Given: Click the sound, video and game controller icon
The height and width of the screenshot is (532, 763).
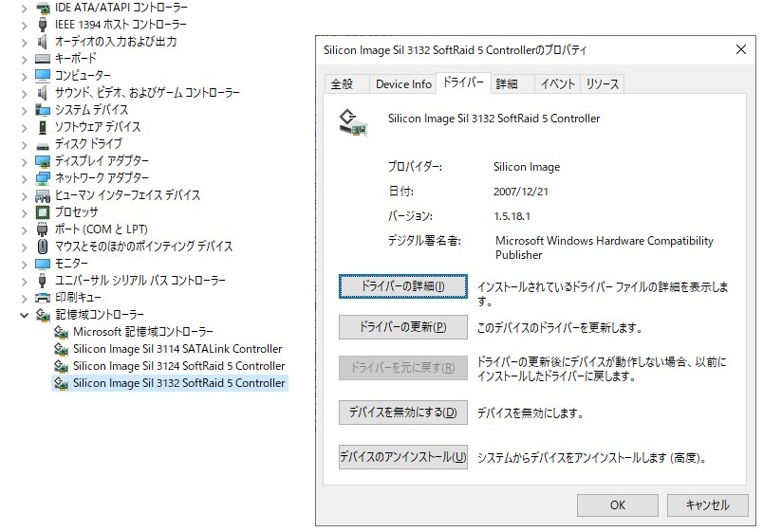Looking at the screenshot, I should 43,93.
